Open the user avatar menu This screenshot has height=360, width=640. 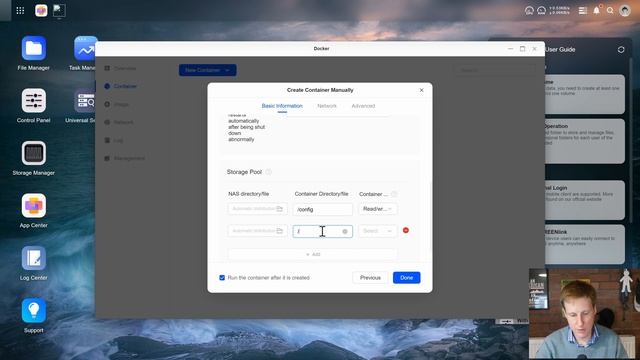(x=624, y=11)
